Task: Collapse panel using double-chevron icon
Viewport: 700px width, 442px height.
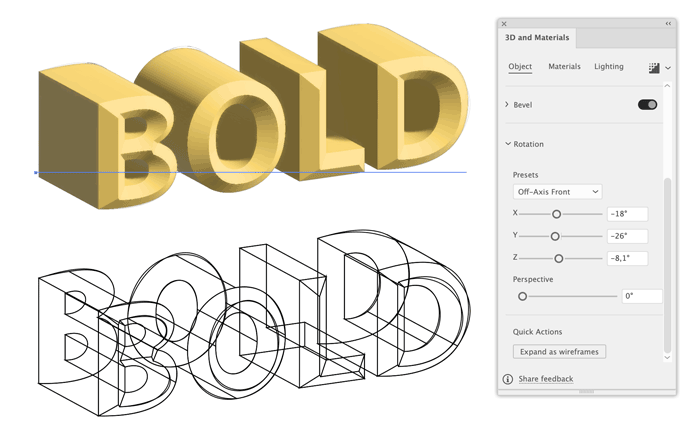Action: point(668,24)
